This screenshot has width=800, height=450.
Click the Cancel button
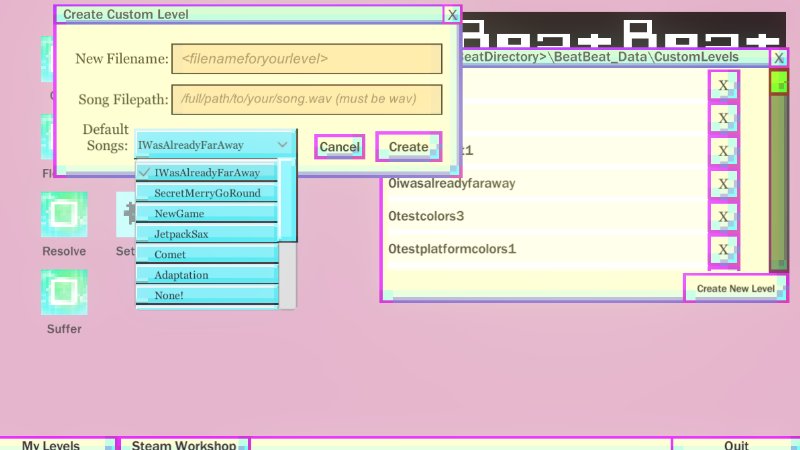click(x=339, y=147)
